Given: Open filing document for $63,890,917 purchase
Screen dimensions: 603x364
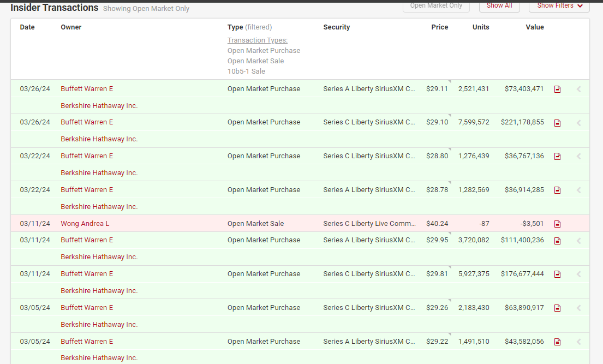Looking at the screenshot, I should tap(557, 308).
